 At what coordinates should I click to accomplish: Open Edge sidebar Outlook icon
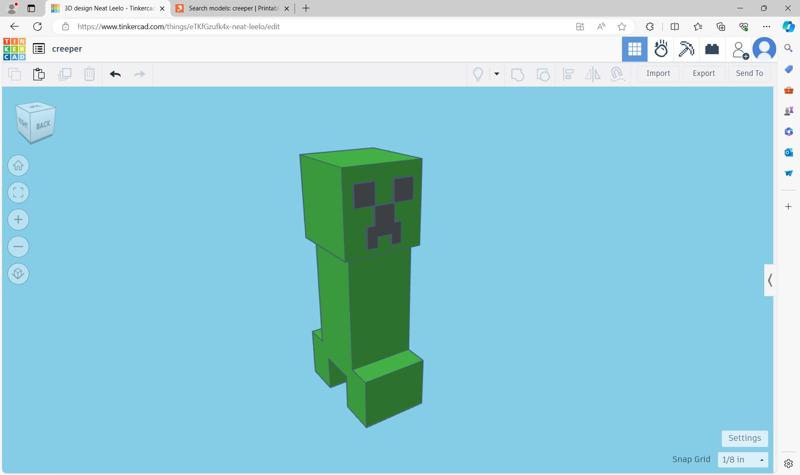[x=788, y=153]
